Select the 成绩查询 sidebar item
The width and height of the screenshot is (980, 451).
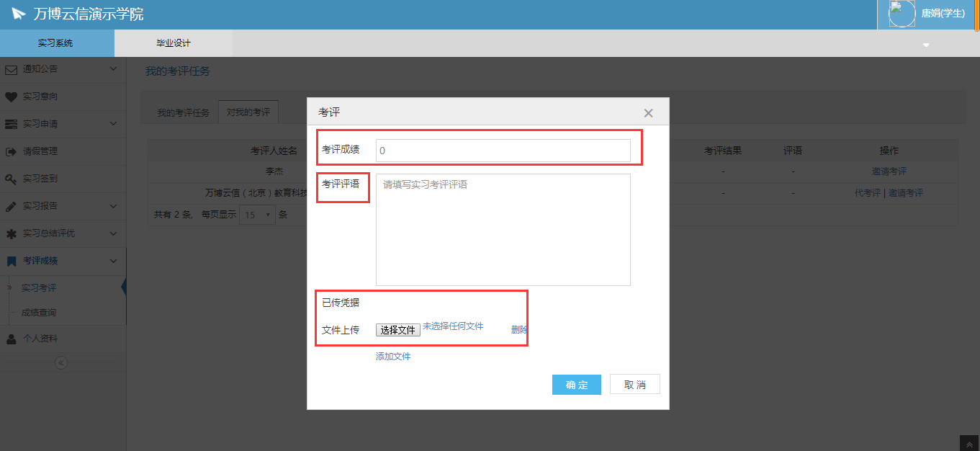(x=39, y=313)
